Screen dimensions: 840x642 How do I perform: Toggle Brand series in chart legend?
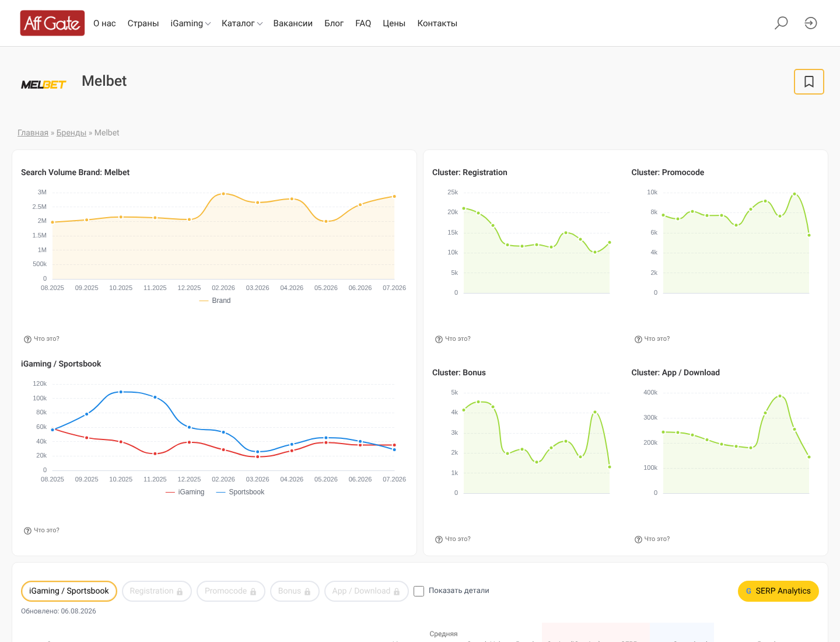tap(215, 301)
